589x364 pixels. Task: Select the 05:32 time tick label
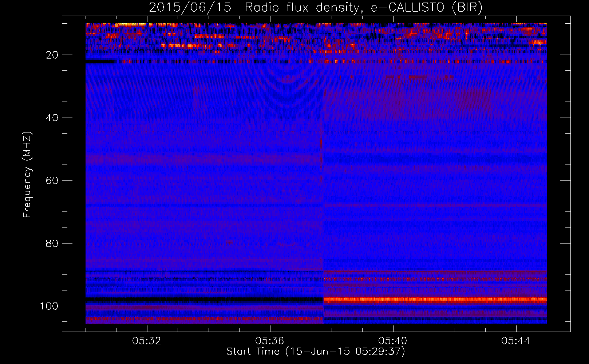tap(147, 341)
